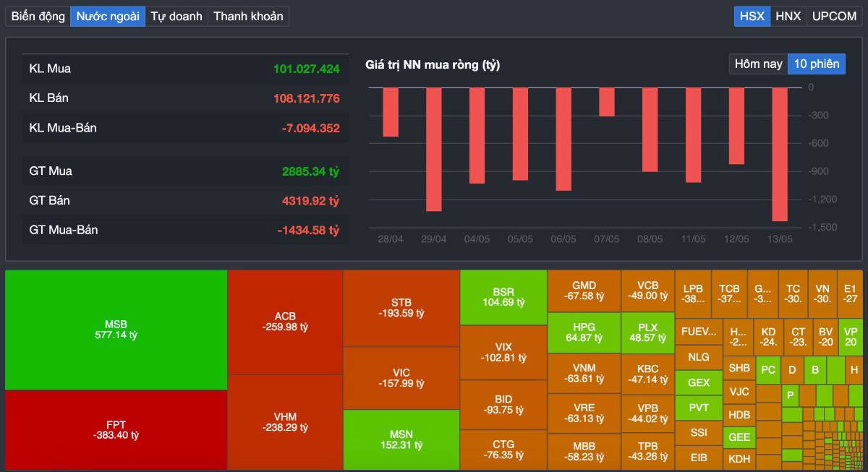Screen dimensions: 868x472
Task: Open the EIB treemap tile
Action: pyautogui.click(x=699, y=458)
